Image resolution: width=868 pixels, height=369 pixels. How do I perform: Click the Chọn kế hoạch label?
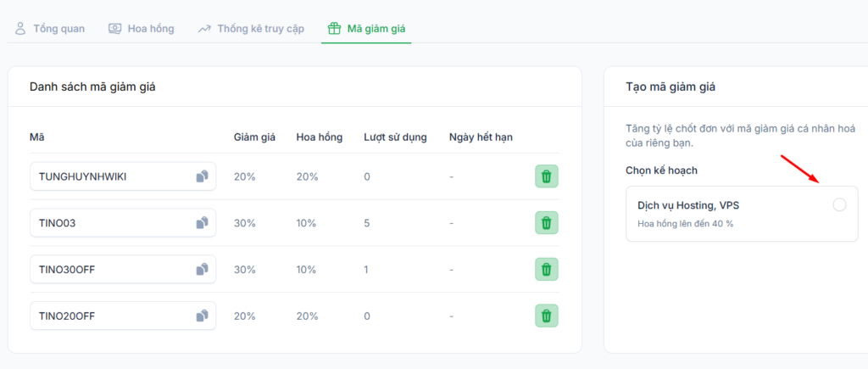tap(661, 171)
